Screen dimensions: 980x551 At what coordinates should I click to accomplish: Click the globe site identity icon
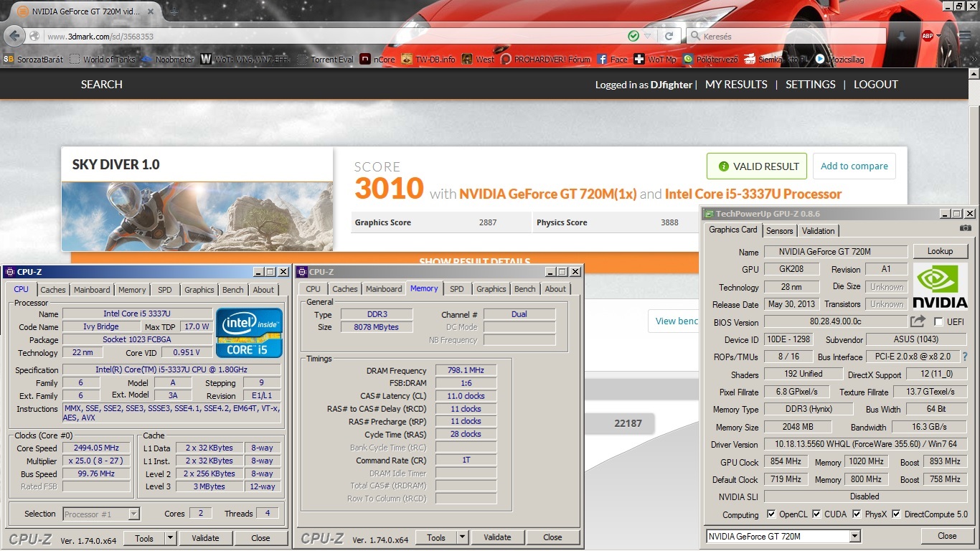pos(34,36)
